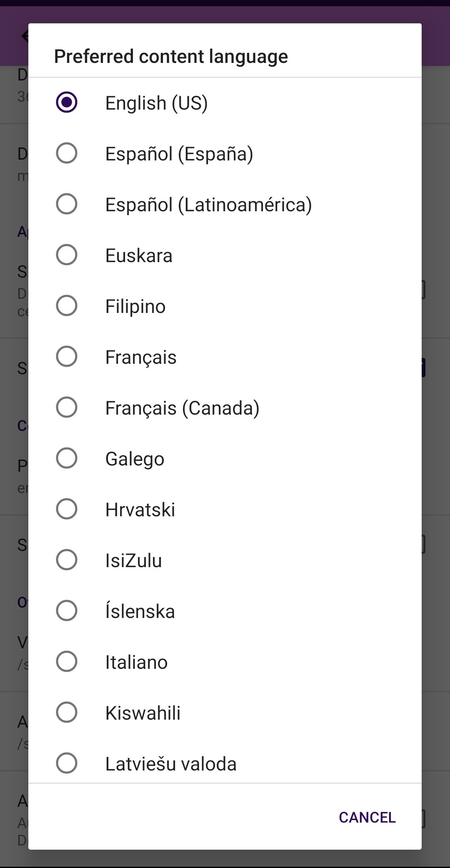The height and width of the screenshot is (868, 450).
Task: Select the Íslenska radio button
Action: click(x=67, y=611)
